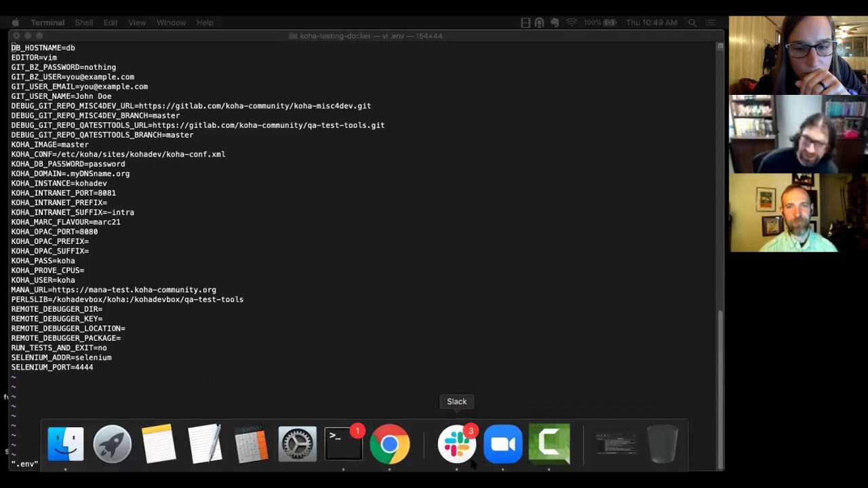868x488 pixels.
Task: Open the Calculator app in dock
Action: pos(251,444)
